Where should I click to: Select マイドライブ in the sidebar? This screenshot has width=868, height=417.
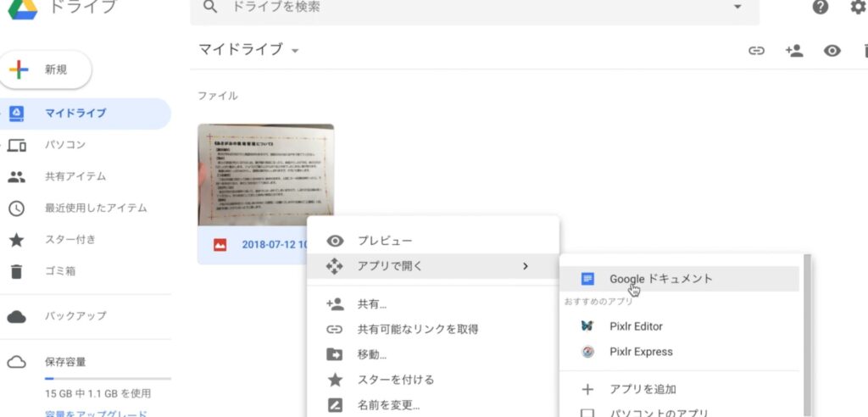click(x=86, y=113)
